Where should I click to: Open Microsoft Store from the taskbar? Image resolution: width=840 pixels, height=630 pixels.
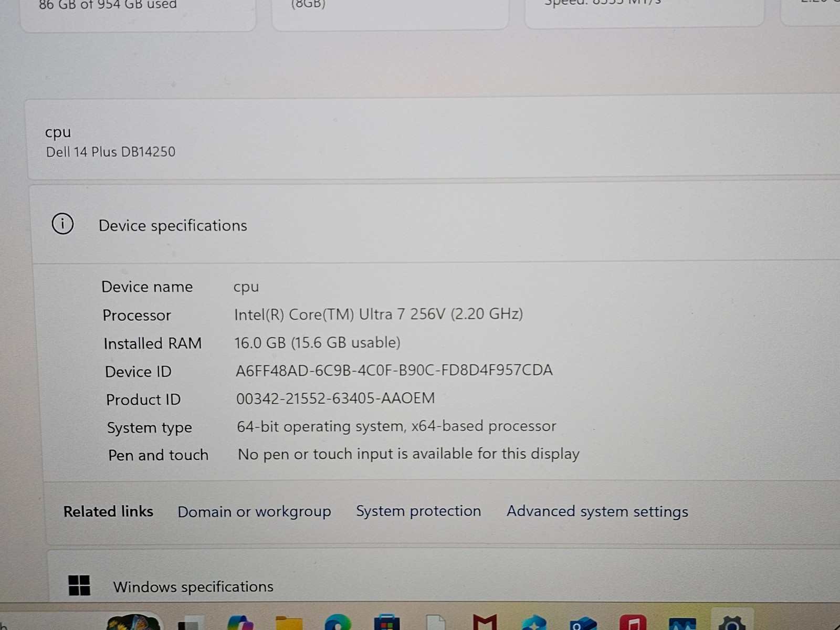(387, 623)
